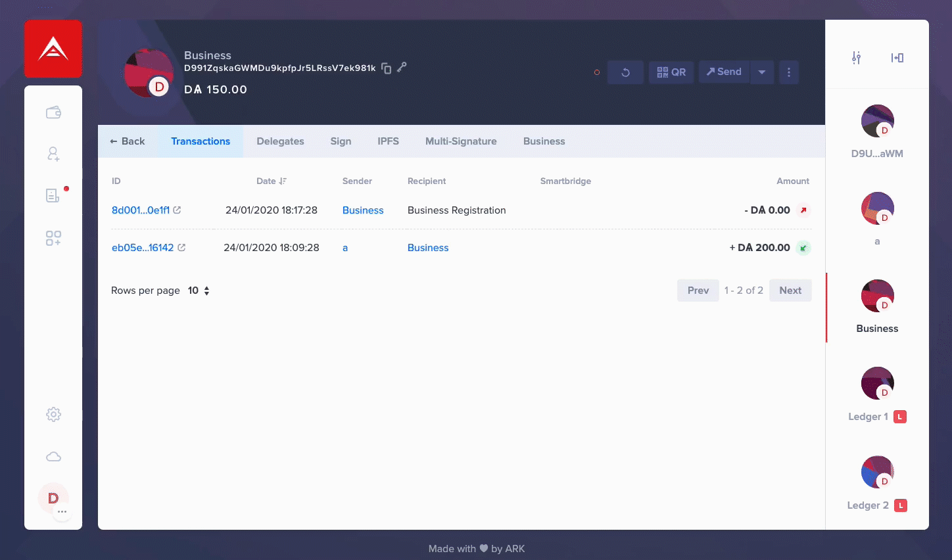Select the D9U...aWM wallet in the sidebar
952x560 pixels.
(x=877, y=131)
